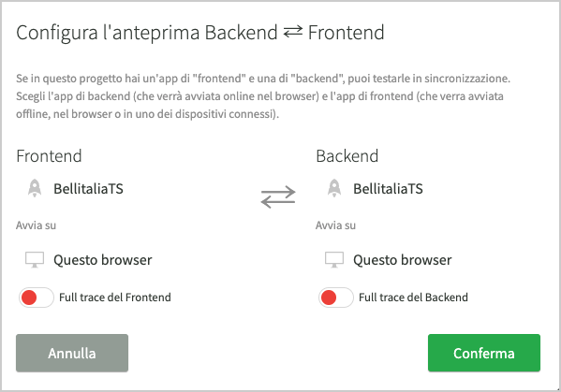The image size is (561, 392).
Task: Click the double-arrow symbol in the dialog title
Action: point(292,32)
